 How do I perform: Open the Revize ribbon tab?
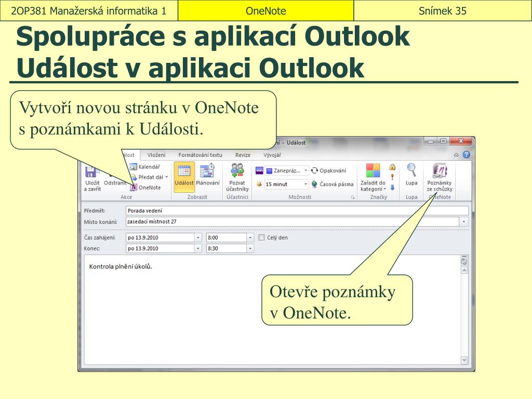click(x=243, y=155)
